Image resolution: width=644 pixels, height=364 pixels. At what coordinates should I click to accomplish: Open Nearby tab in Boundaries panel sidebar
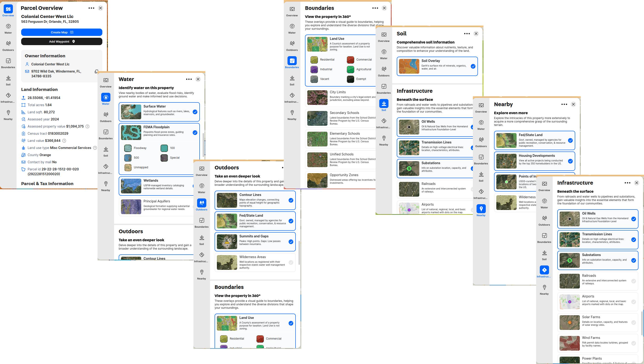pyautogui.click(x=292, y=115)
